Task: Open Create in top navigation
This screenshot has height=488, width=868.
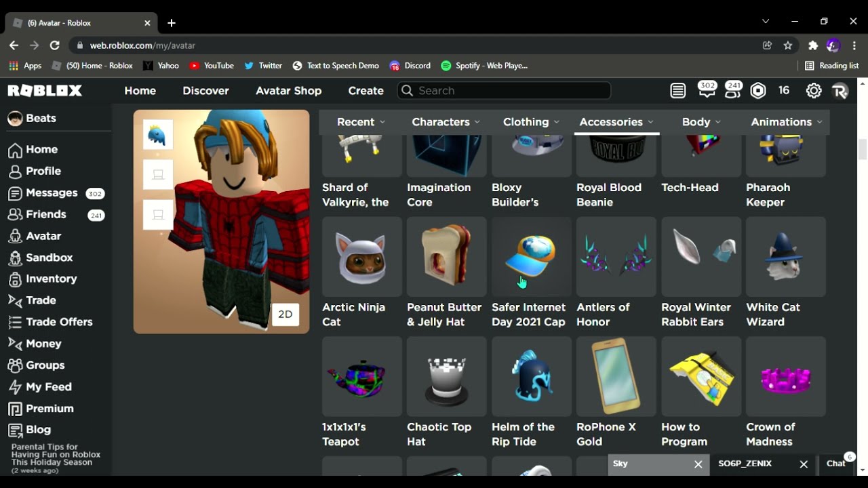Action: tap(366, 91)
